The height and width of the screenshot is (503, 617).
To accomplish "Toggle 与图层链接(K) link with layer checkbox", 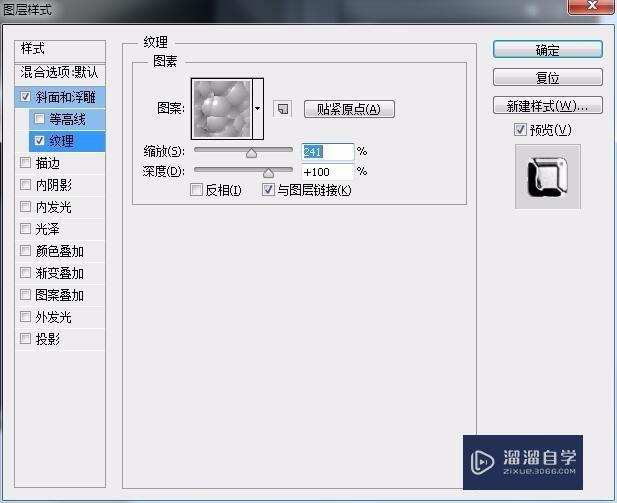I will [x=268, y=190].
